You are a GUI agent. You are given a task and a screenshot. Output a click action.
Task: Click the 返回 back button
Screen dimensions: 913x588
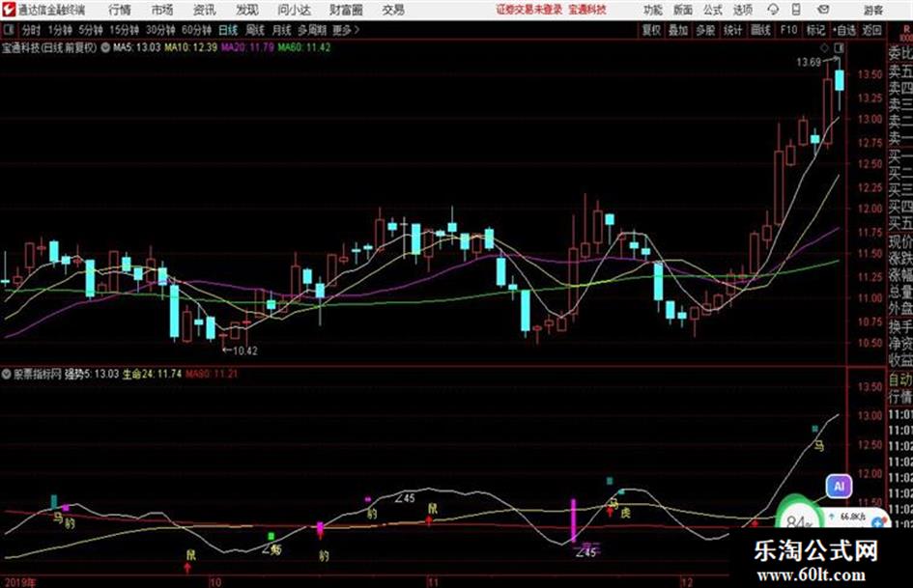(871, 30)
